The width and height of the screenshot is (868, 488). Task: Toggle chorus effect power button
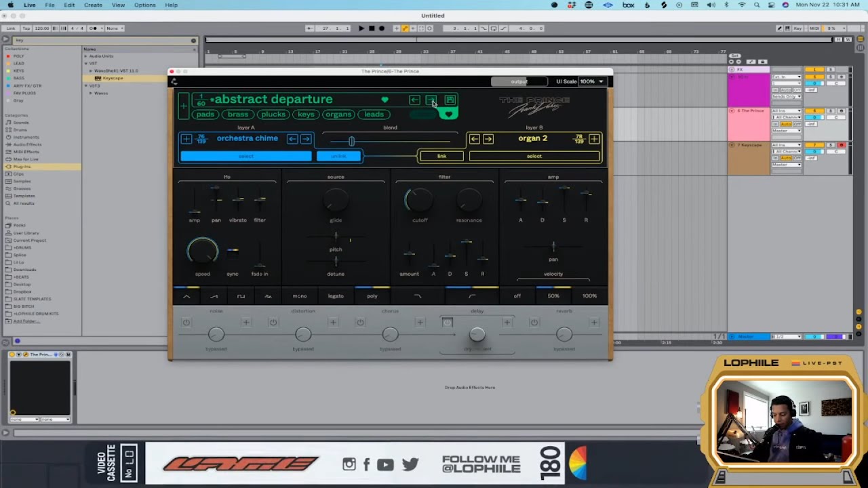[360, 323]
